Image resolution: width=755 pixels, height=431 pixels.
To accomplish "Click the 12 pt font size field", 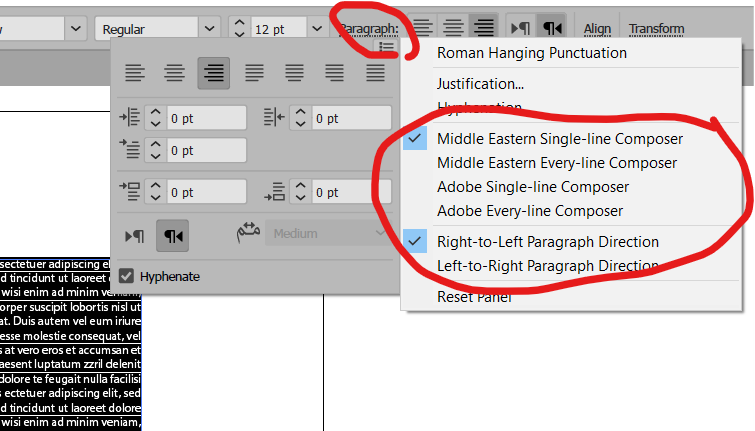I will click(x=278, y=29).
